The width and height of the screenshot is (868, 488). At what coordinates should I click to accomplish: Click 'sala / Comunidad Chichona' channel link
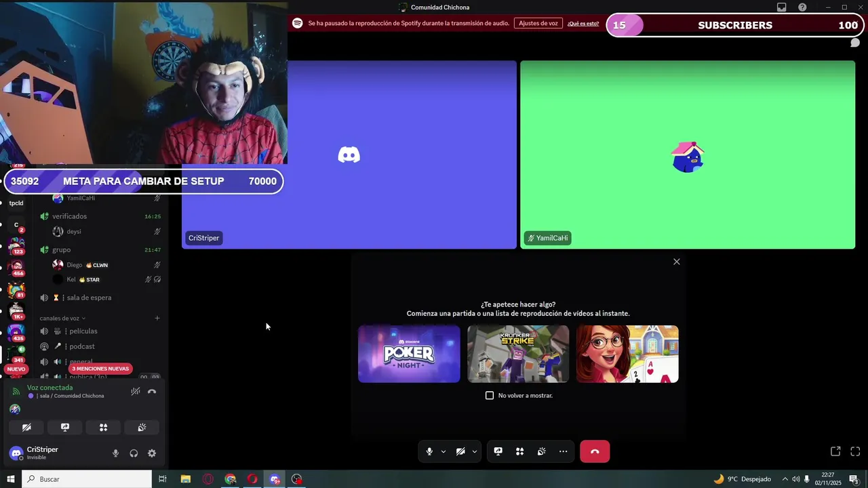[x=71, y=396]
